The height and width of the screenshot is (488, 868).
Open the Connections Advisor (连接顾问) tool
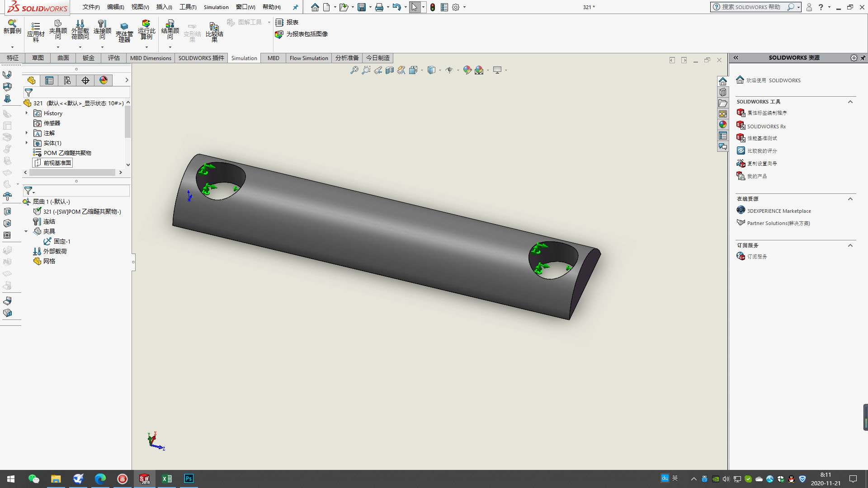tap(102, 30)
